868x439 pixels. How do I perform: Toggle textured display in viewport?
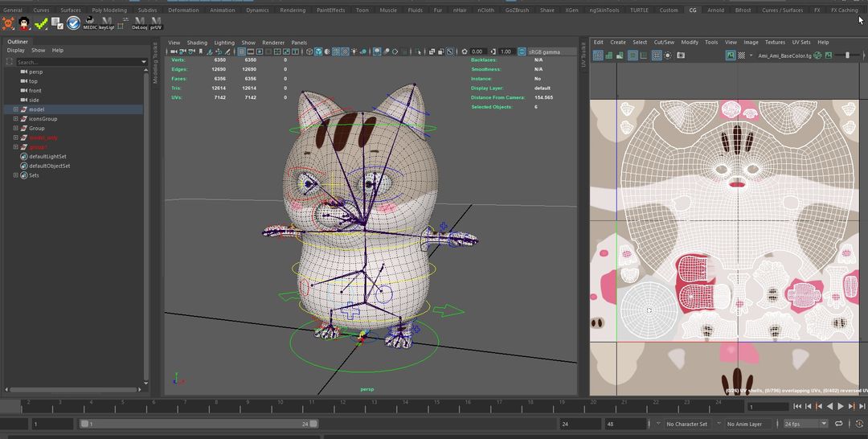(x=346, y=51)
